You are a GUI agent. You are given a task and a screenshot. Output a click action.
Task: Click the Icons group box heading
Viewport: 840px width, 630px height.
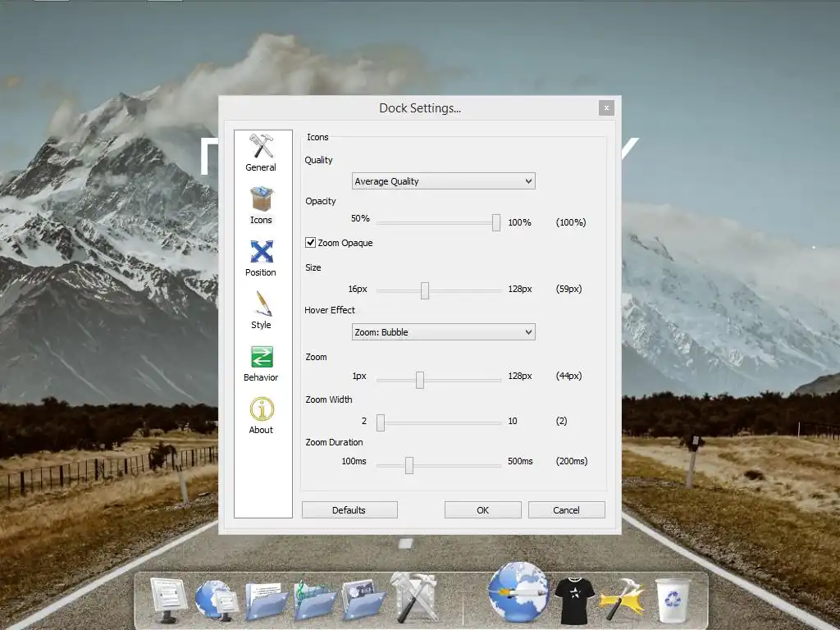pos(317,137)
